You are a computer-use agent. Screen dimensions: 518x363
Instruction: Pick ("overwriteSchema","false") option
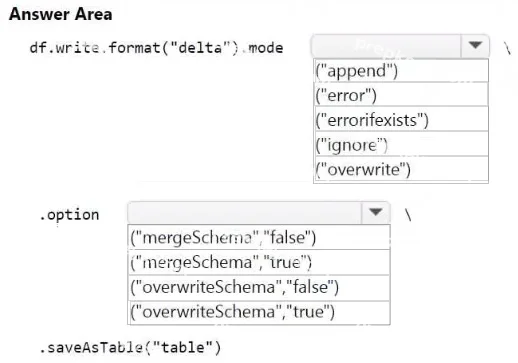click(259, 287)
